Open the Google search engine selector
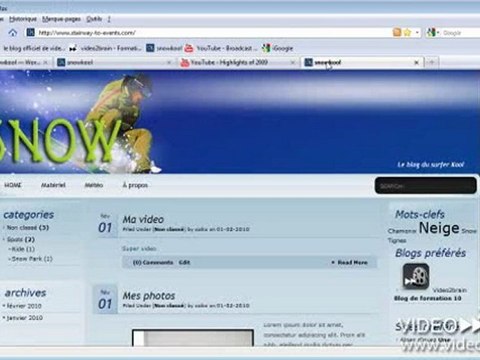480x360 pixels. point(433,33)
